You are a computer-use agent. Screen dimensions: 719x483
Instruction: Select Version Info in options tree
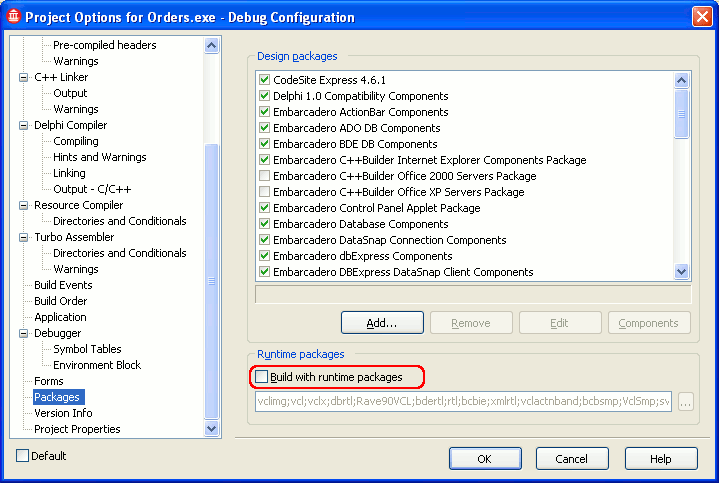63,413
